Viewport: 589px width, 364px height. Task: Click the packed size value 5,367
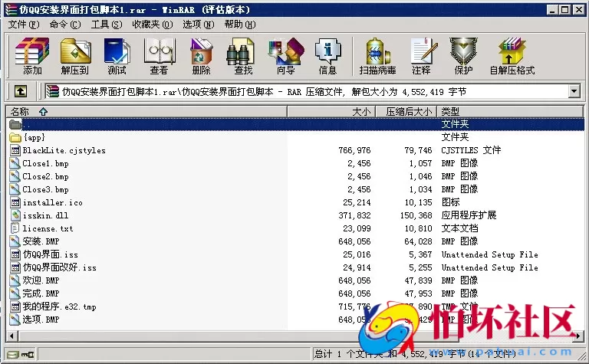click(x=420, y=254)
